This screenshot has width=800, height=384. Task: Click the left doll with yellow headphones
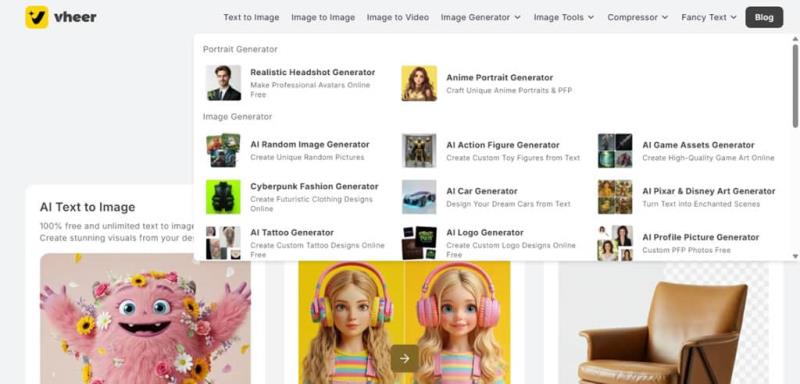(352, 323)
